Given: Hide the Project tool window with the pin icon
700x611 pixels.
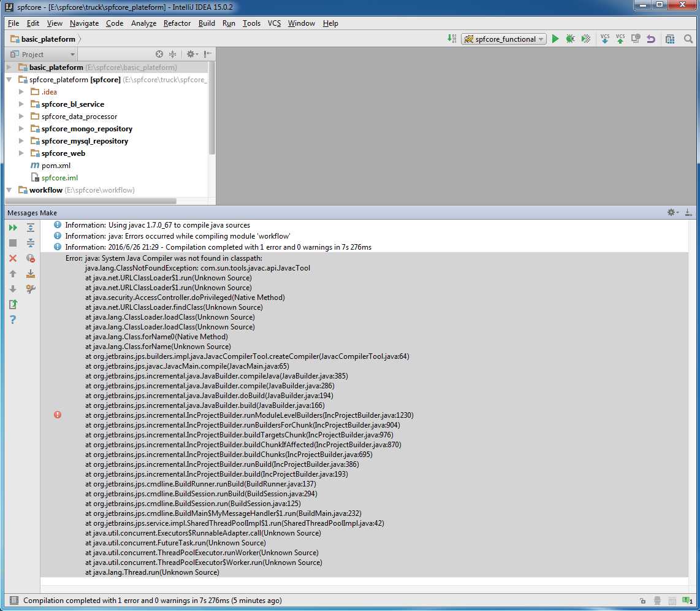Looking at the screenshot, I should click(x=208, y=54).
